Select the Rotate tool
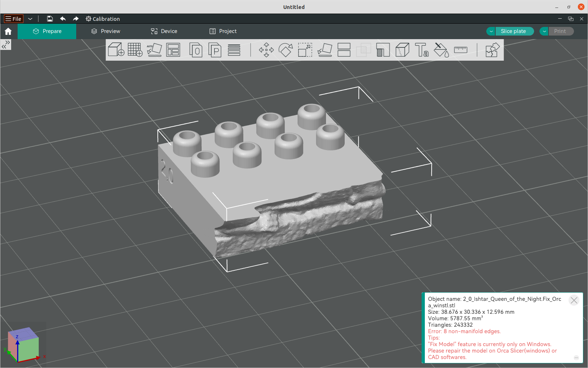The image size is (588, 368). (x=286, y=50)
